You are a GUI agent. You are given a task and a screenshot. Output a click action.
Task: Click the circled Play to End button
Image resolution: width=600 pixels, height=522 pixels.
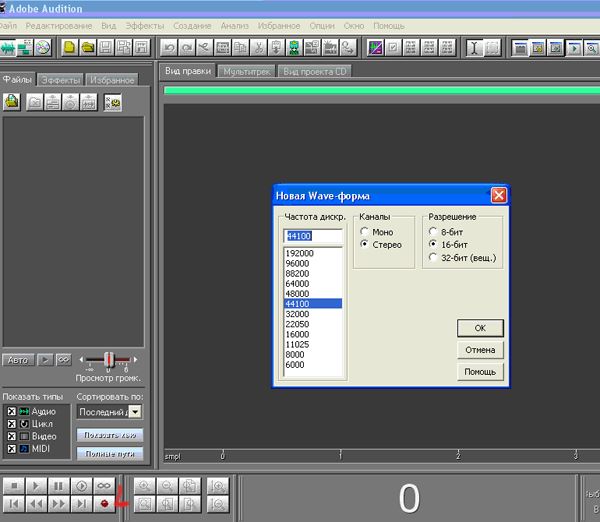[x=81, y=486]
